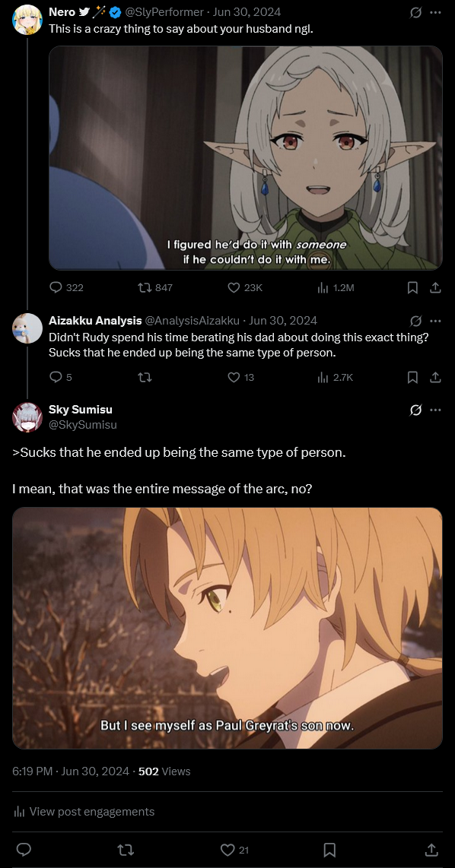The image size is (455, 868).
Task: Repost Sky Sumisu's post at bottom
Action: point(126,850)
